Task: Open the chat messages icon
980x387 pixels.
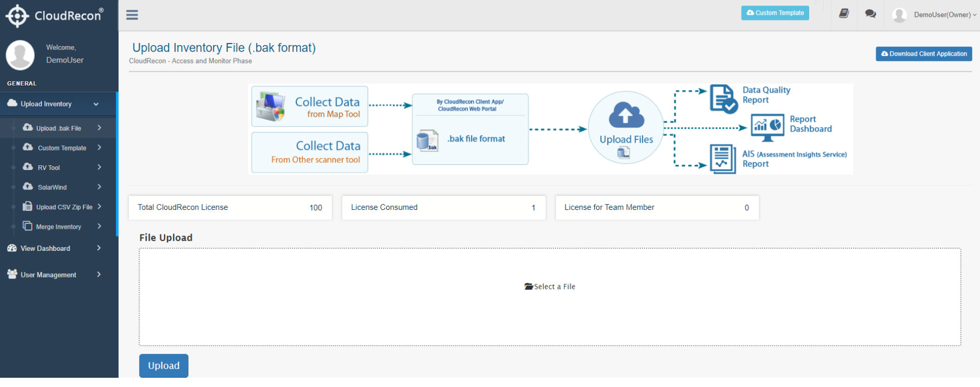Action: click(x=870, y=13)
